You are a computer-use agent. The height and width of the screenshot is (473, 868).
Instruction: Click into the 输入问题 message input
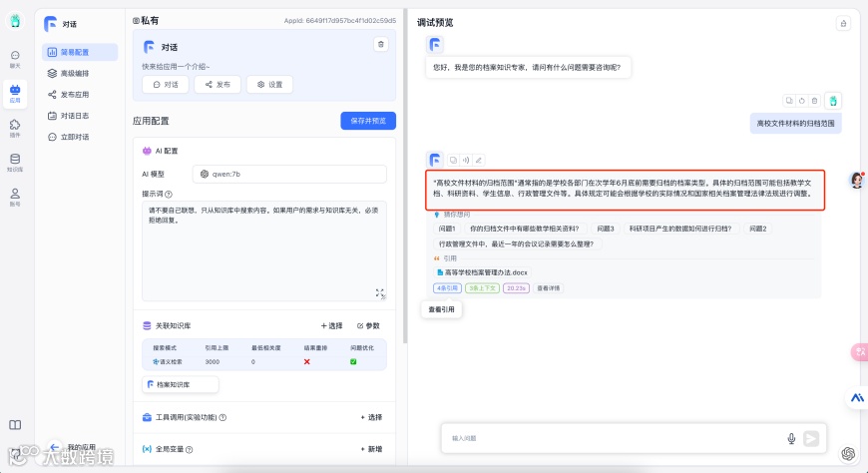(x=614, y=438)
